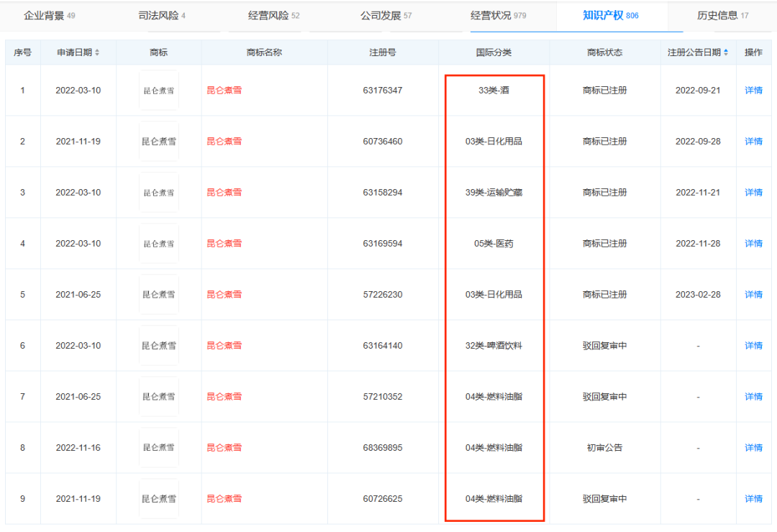Screen dimensions: 777x532
Task: Click trademark thumbnail for 63176347
Action: pos(159,91)
